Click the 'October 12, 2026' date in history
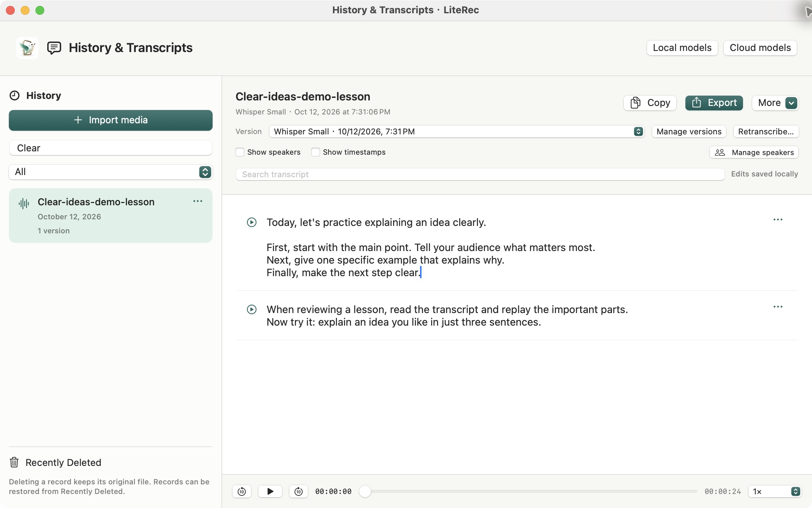 coord(69,217)
